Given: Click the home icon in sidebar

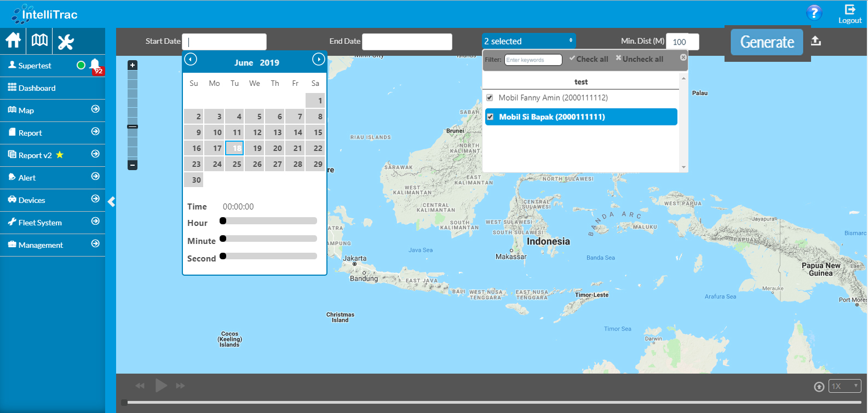Looking at the screenshot, I should pos(13,41).
